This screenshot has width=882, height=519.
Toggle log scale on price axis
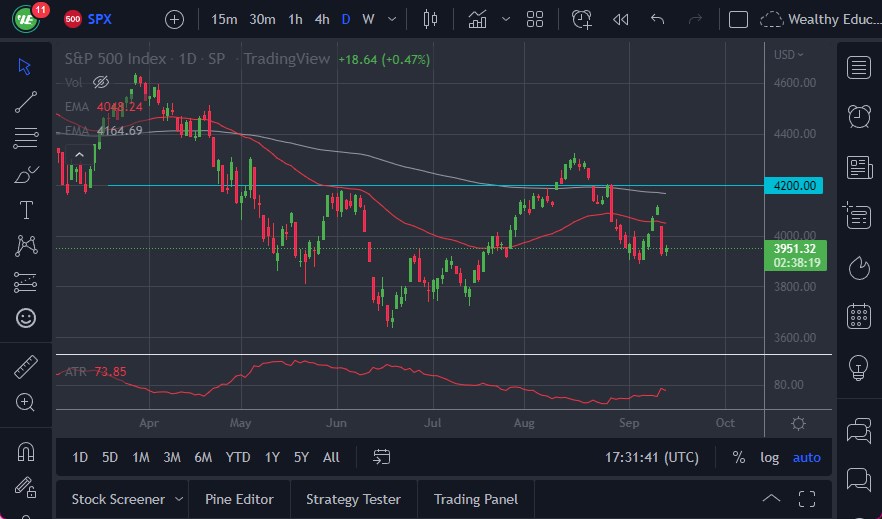click(769, 457)
